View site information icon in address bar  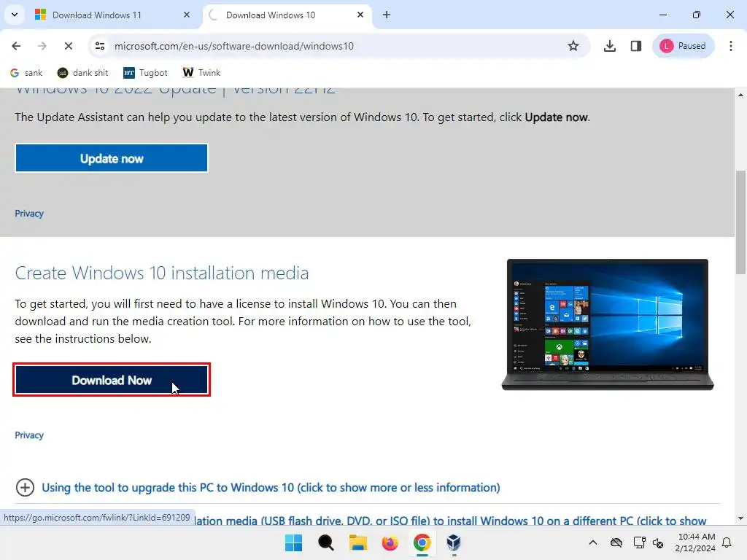[99, 46]
